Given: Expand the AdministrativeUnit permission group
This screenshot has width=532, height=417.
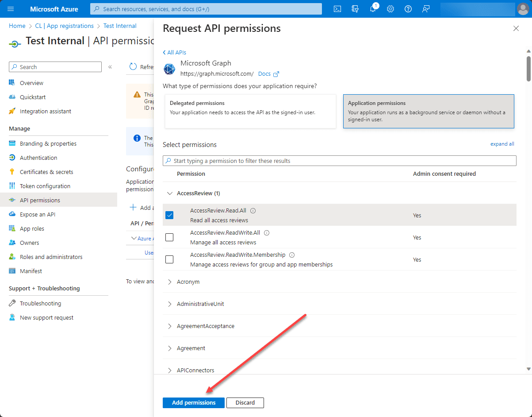Looking at the screenshot, I should [x=170, y=304].
